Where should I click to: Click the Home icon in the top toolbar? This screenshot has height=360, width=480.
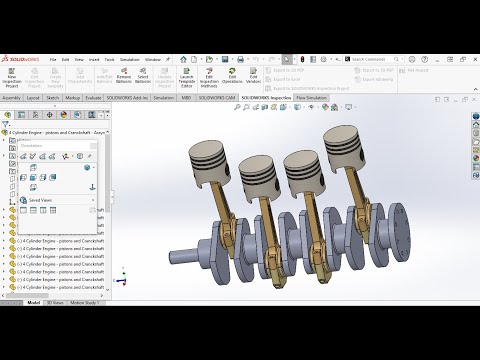click(183, 59)
